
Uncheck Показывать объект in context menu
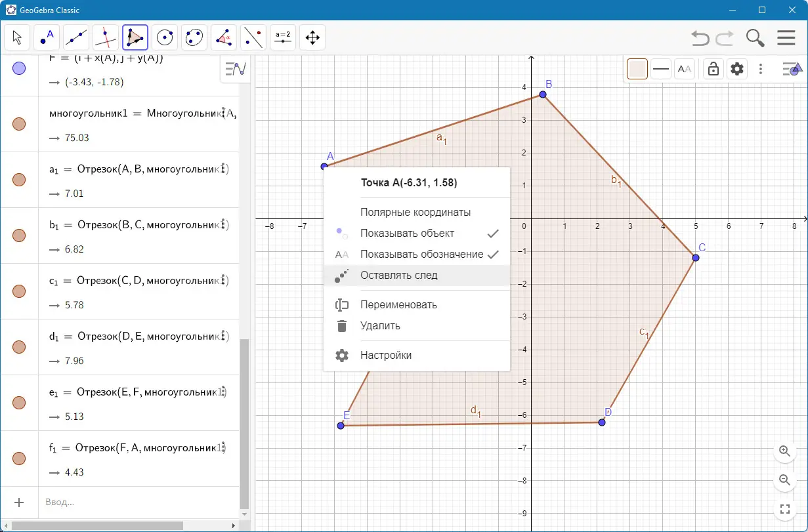417,234
